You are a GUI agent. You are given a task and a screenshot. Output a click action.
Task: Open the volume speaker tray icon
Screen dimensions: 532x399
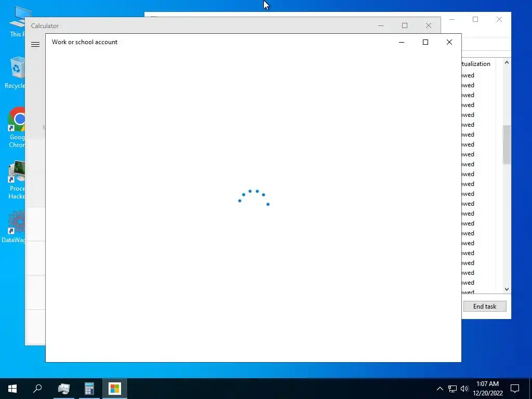pos(464,389)
